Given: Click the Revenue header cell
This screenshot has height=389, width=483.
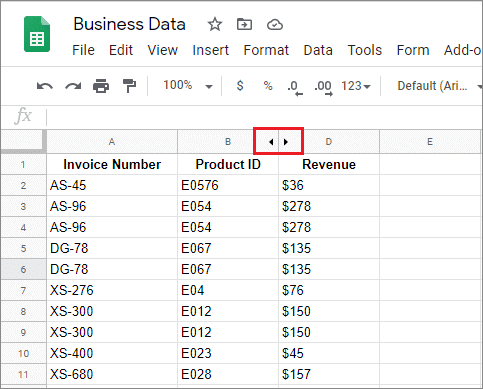Looking at the screenshot, I should [x=329, y=164].
